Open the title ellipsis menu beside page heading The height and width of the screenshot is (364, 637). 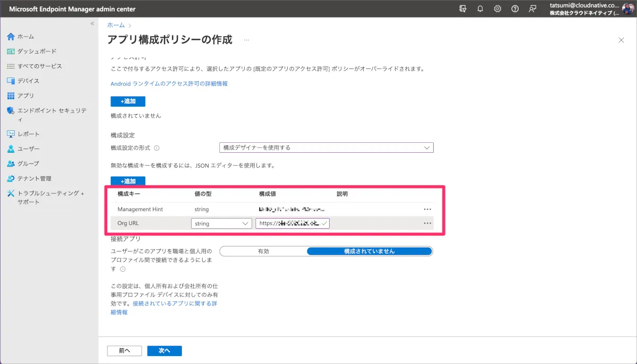[246, 40]
